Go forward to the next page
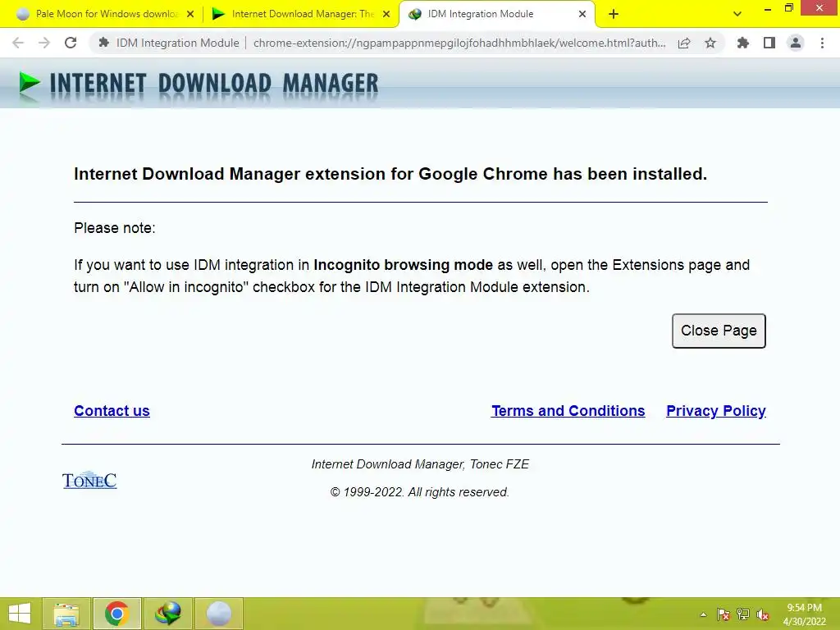The width and height of the screenshot is (840, 630). coord(44,43)
